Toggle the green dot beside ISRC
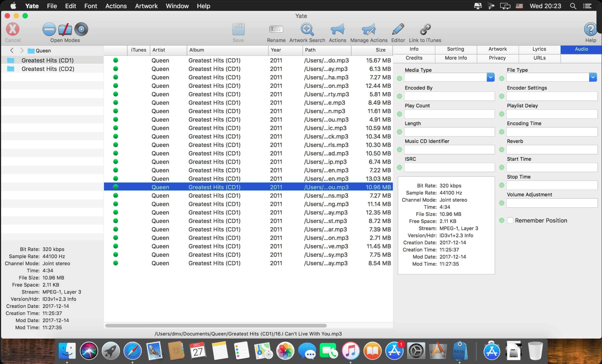602x364 pixels. coord(399,167)
